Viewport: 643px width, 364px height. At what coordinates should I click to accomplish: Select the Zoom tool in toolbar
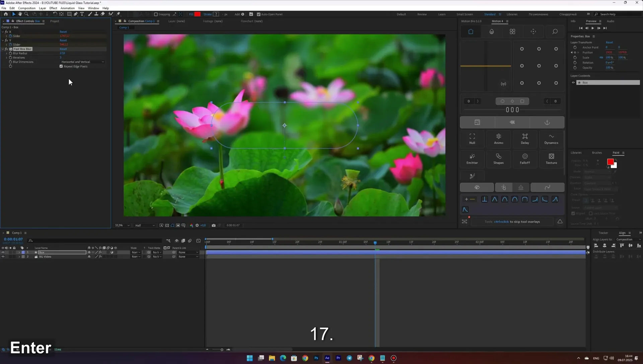pyautogui.click(x=26, y=14)
